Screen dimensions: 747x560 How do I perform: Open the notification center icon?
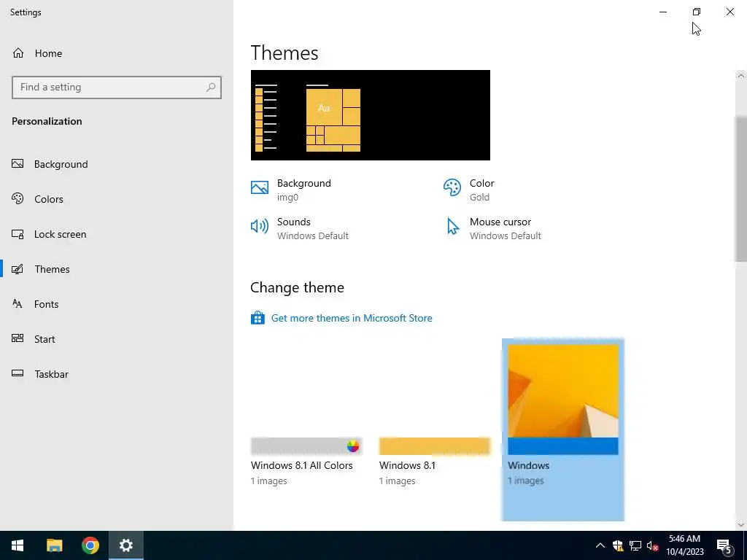724,545
